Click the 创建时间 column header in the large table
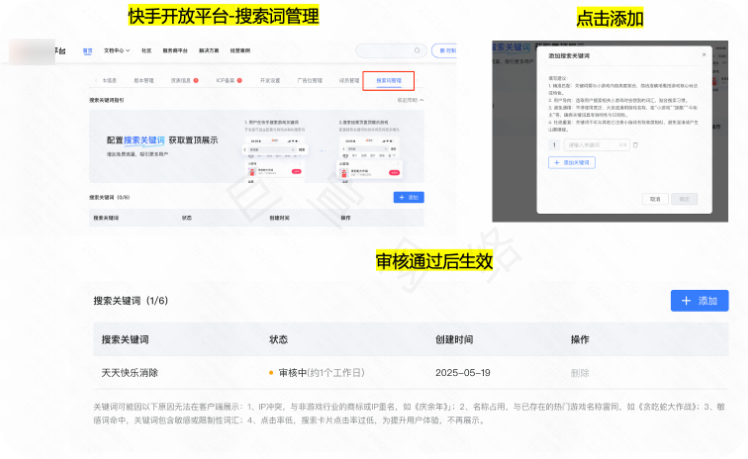Viewport: 748px width, 459px height. 454,339
